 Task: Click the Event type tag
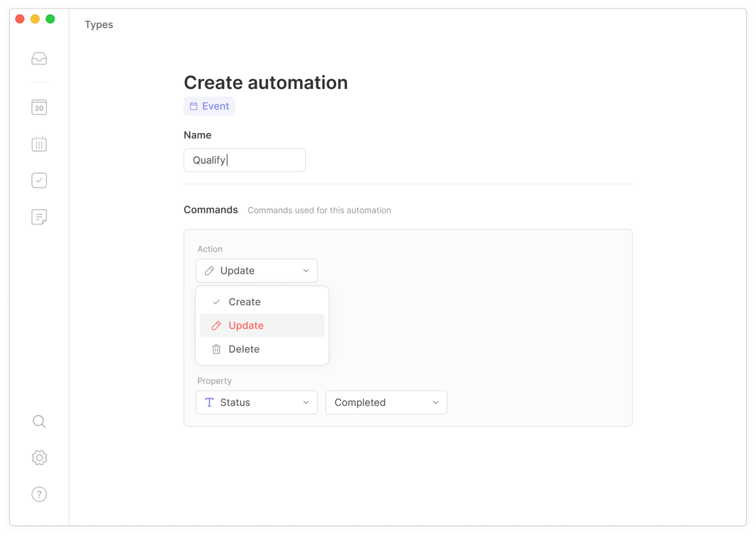click(209, 106)
